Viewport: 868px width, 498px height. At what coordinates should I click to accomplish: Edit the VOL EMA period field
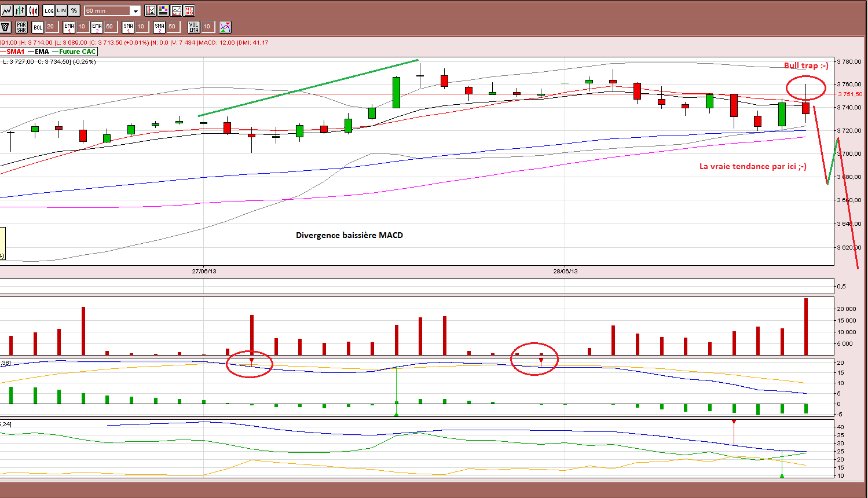click(x=208, y=27)
